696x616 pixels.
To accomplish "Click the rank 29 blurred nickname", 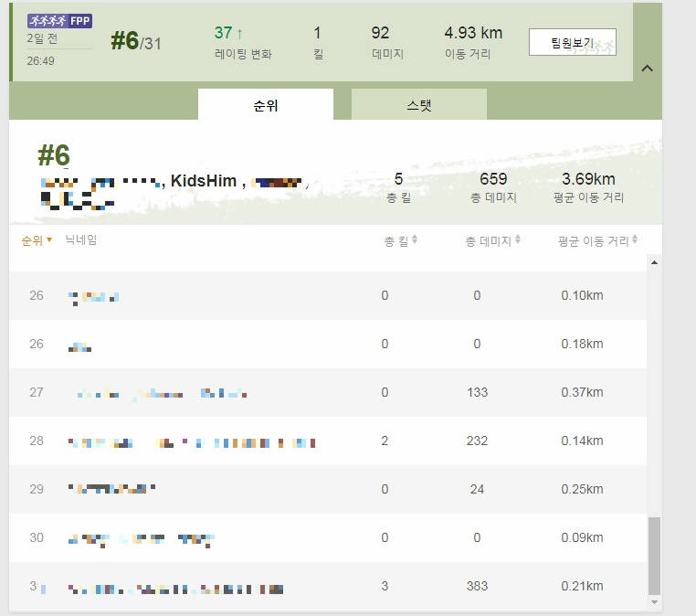I will [111, 489].
